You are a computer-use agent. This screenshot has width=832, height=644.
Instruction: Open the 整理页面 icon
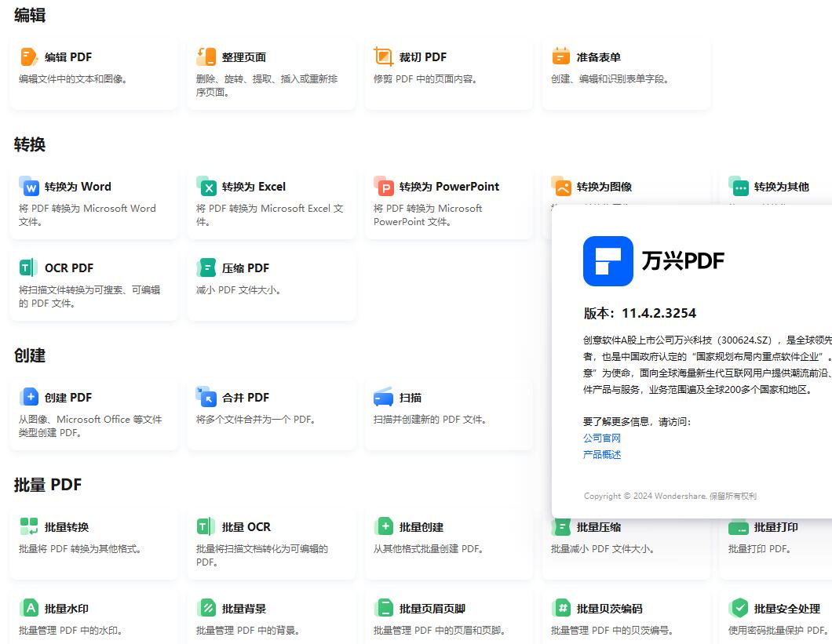pyautogui.click(x=206, y=56)
